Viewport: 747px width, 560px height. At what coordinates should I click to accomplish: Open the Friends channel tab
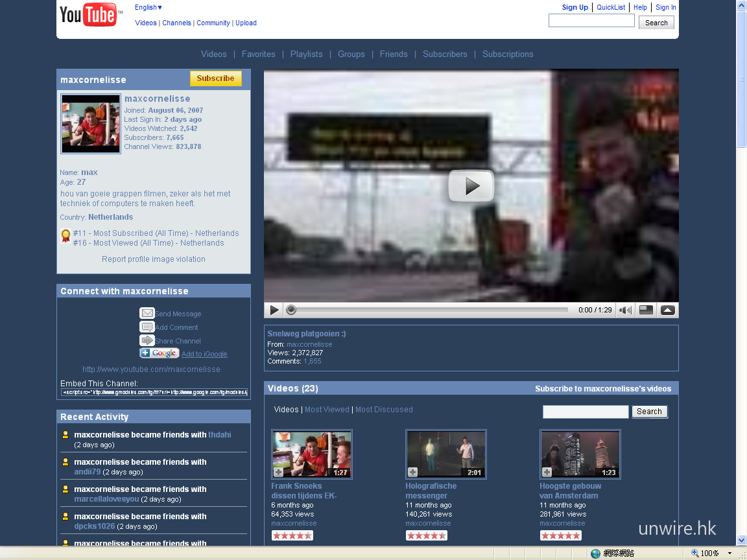coord(394,54)
